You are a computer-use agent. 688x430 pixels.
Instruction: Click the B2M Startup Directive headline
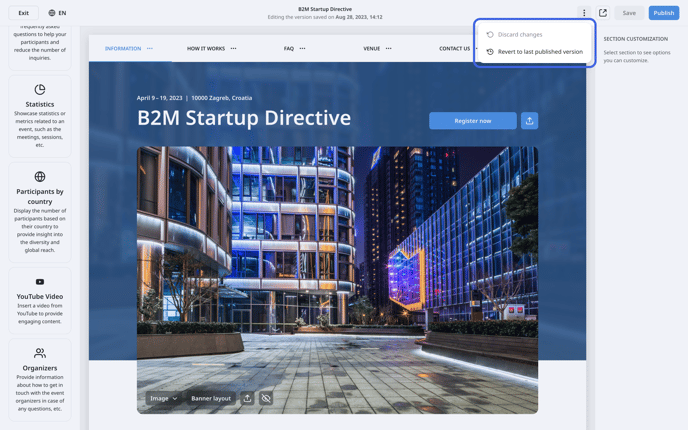tap(244, 118)
